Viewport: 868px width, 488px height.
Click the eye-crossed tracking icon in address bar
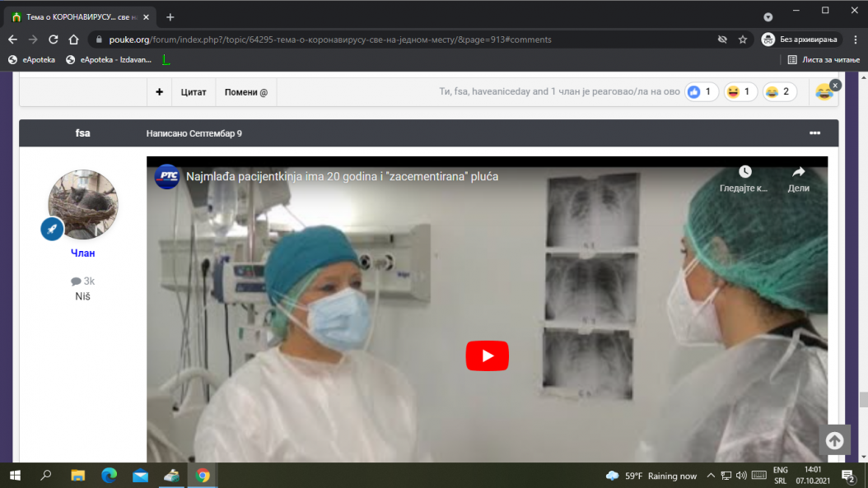(722, 40)
